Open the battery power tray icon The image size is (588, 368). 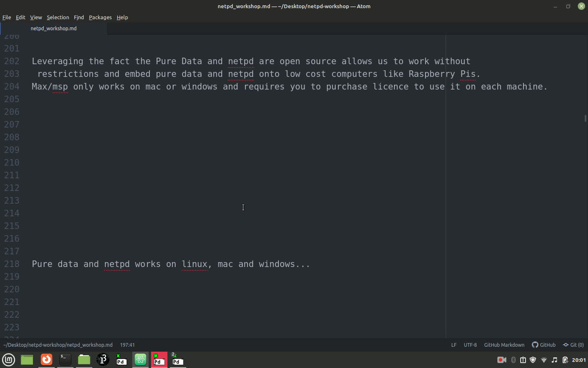(x=565, y=360)
